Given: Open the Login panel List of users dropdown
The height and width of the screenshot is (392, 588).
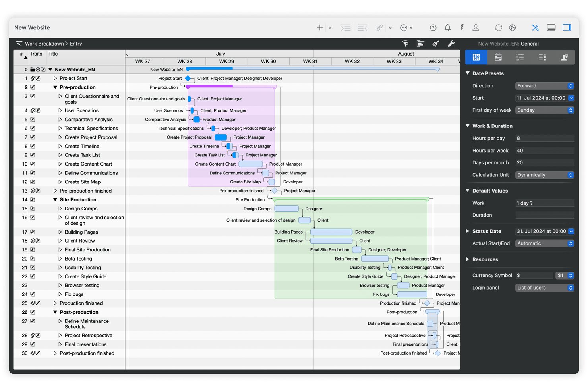Looking at the screenshot, I should point(545,288).
